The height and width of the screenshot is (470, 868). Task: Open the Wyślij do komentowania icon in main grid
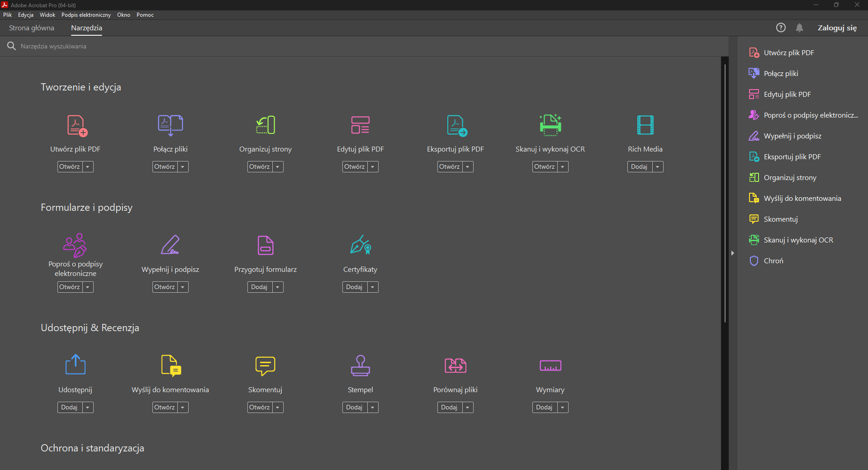171,366
